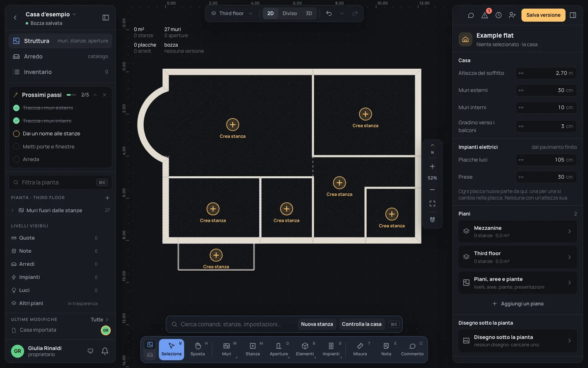Check off the 'Arreda' step
The image size is (588, 368).
pyautogui.click(x=16, y=159)
